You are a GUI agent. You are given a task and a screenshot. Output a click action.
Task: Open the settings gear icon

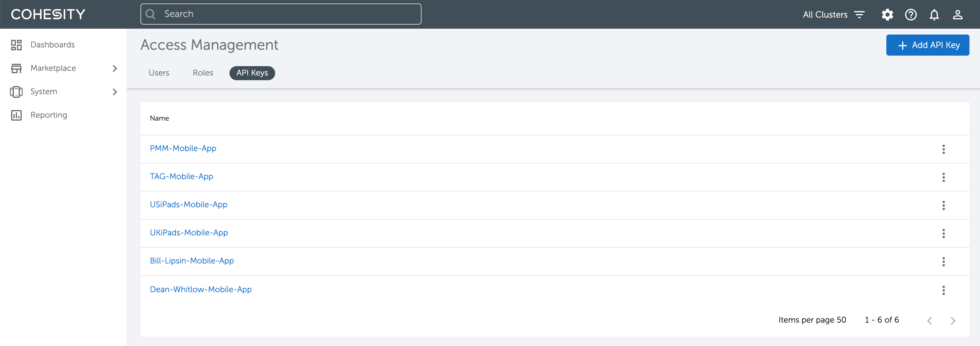(887, 15)
